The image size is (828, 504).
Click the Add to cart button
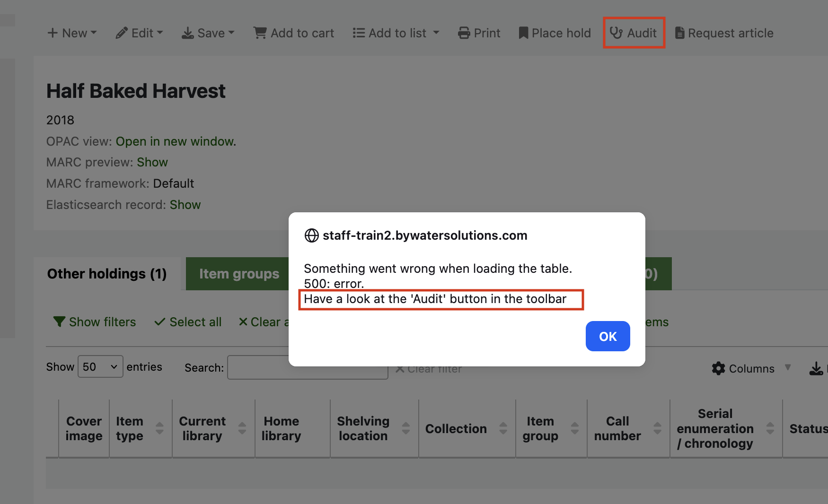pyautogui.click(x=293, y=33)
